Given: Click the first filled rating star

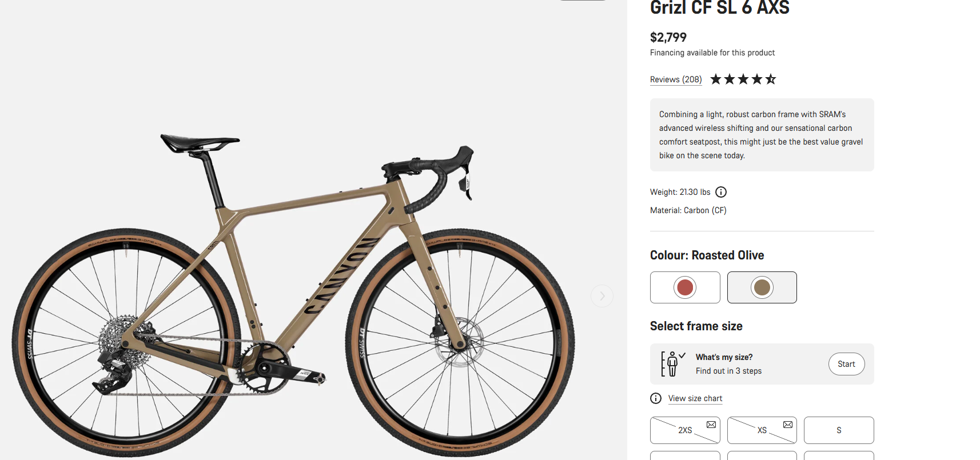Looking at the screenshot, I should 716,79.
